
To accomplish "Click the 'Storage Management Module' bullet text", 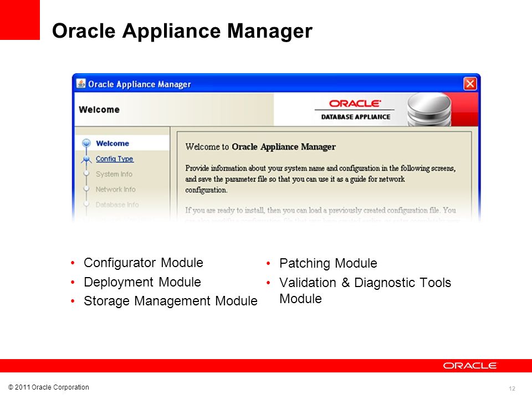I will click(170, 301).
